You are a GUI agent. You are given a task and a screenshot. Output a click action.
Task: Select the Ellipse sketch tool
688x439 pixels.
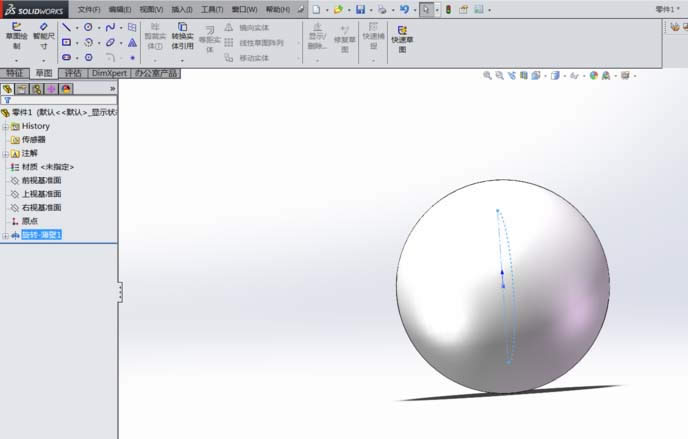[x=110, y=43]
